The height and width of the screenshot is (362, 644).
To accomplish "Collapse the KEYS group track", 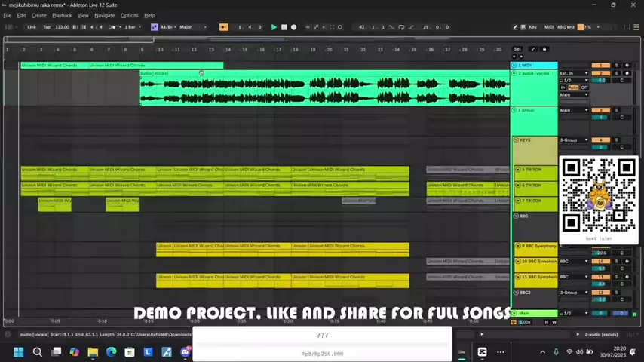I will pyautogui.click(x=516, y=140).
